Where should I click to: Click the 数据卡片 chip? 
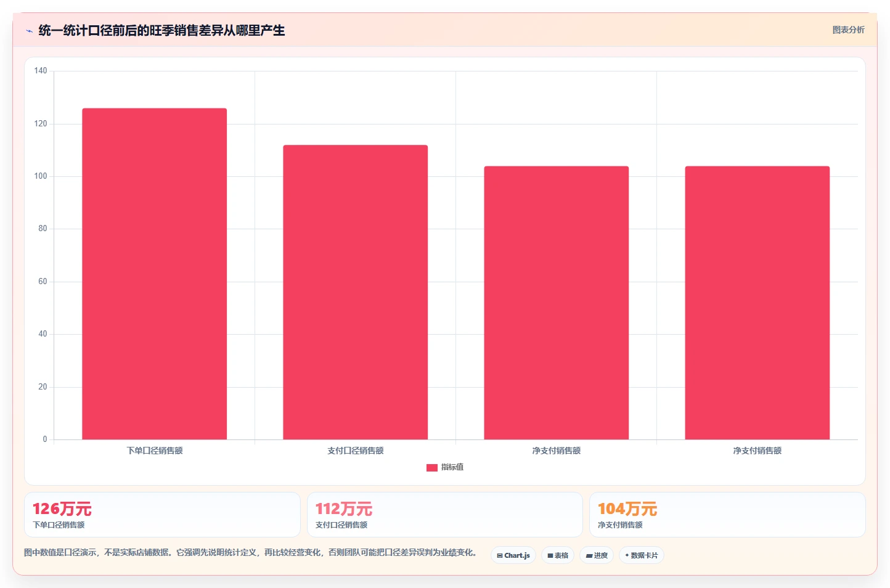pyautogui.click(x=642, y=555)
